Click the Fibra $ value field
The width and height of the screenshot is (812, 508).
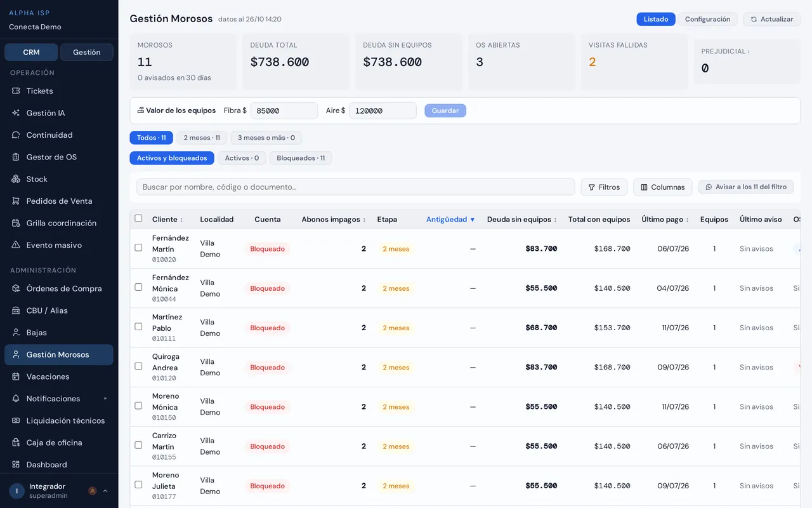[x=284, y=110]
